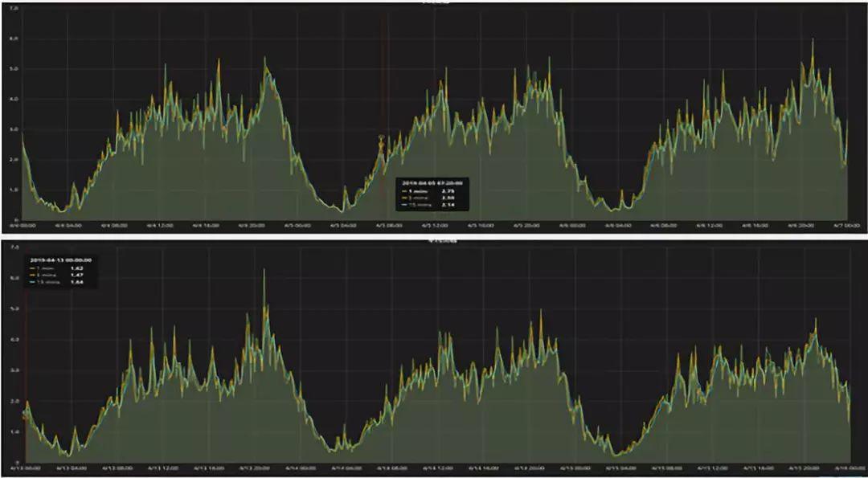The image size is (868, 478).
Task: Click the 2.75 value in top graph tooltip
Action: [x=448, y=190]
